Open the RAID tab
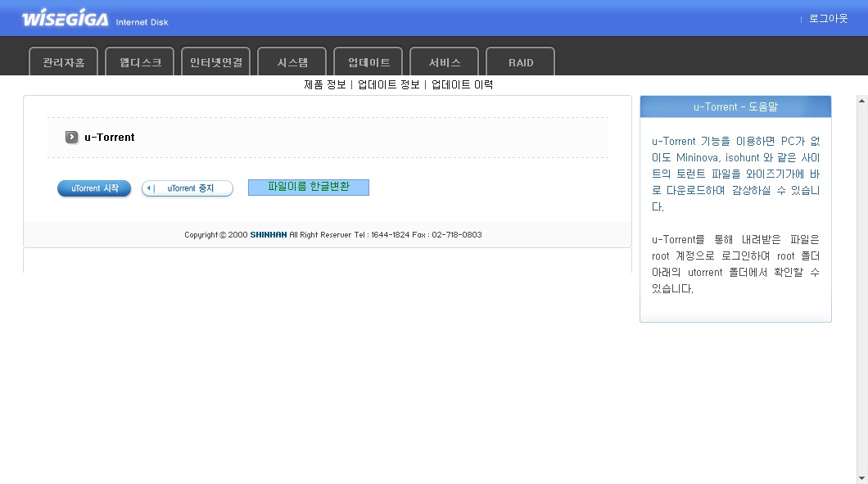The height and width of the screenshot is (484, 868). point(520,62)
